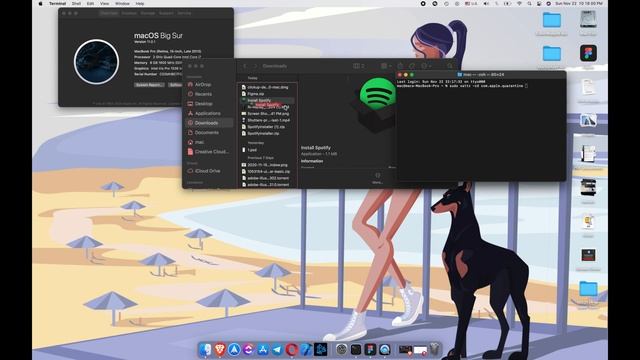Select Desktop in Finder sidebar
Image resolution: width=640 pixels, height=360 pixels.
pyautogui.click(x=210, y=104)
